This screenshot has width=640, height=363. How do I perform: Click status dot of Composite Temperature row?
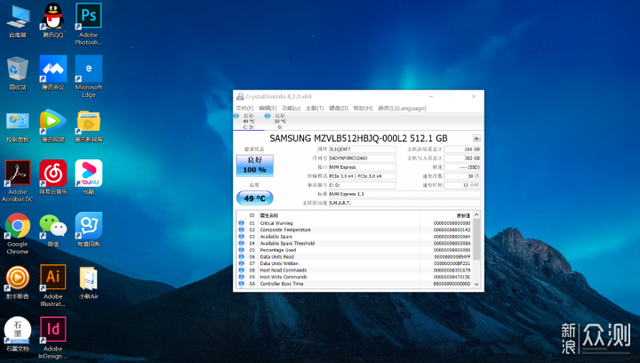point(242,230)
